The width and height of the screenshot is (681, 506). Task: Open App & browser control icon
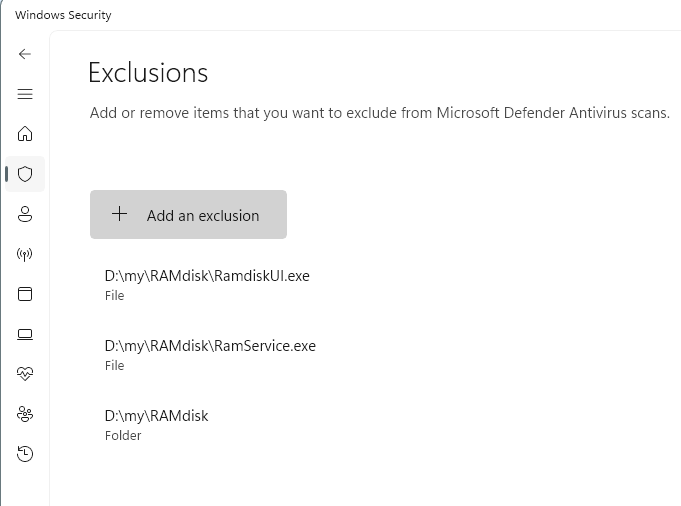click(x=25, y=294)
